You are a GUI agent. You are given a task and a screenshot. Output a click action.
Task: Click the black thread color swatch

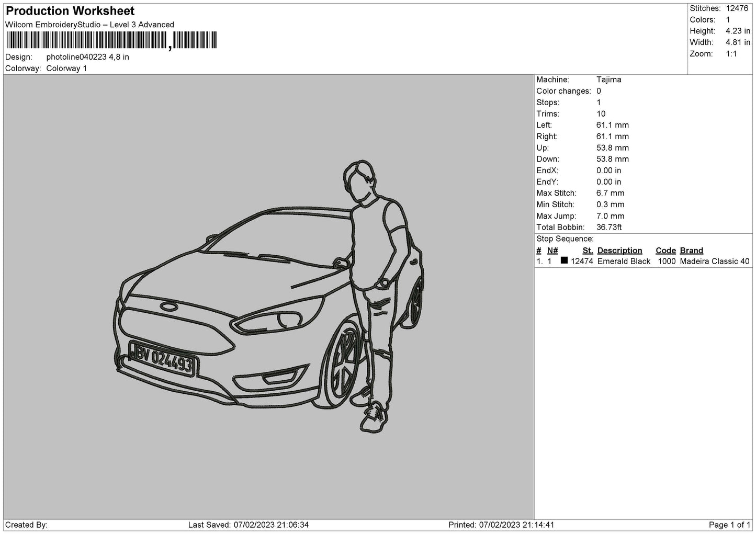point(564,260)
